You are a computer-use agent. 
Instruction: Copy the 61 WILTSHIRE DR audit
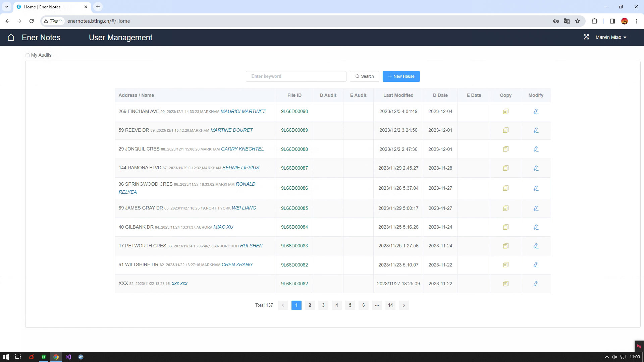(x=506, y=264)
